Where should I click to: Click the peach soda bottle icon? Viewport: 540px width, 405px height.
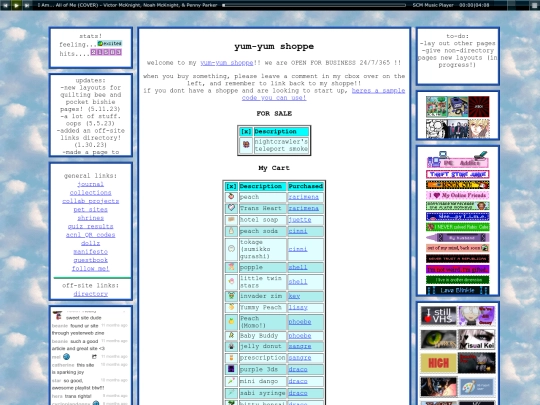tap(231, 231)
